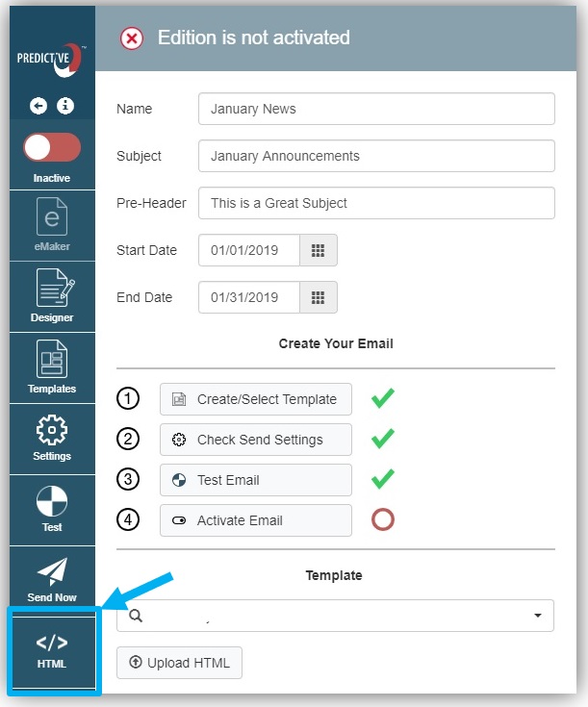Open the HTML code editor
Screen dimensions: 588x707
[52, 650]
